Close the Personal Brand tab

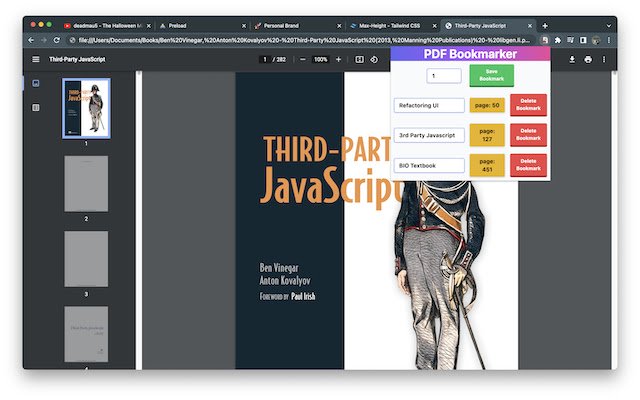(x=339, y=26)
